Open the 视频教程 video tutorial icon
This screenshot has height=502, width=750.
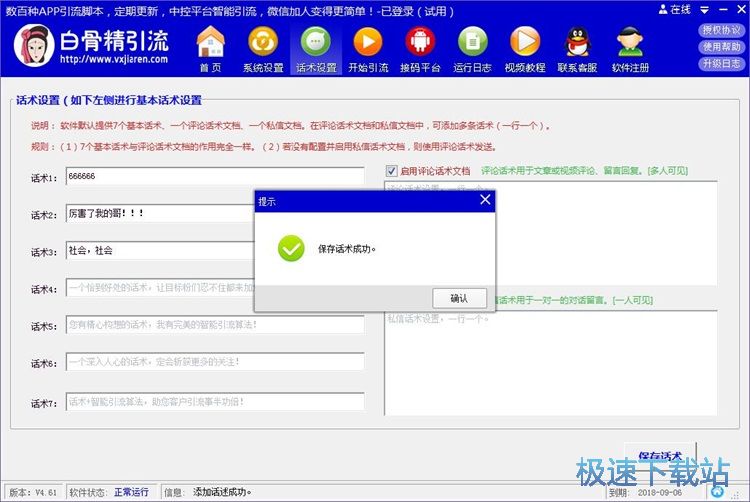point(525,50)
